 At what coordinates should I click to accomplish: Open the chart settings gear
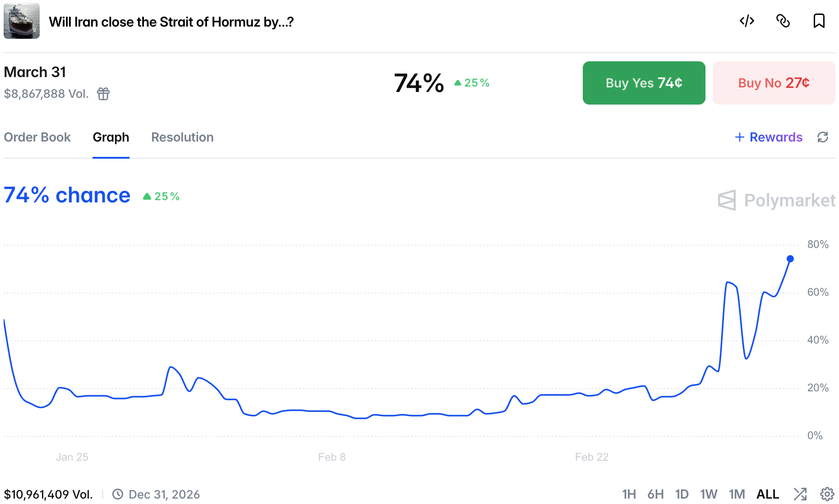[x=827, y=494]
